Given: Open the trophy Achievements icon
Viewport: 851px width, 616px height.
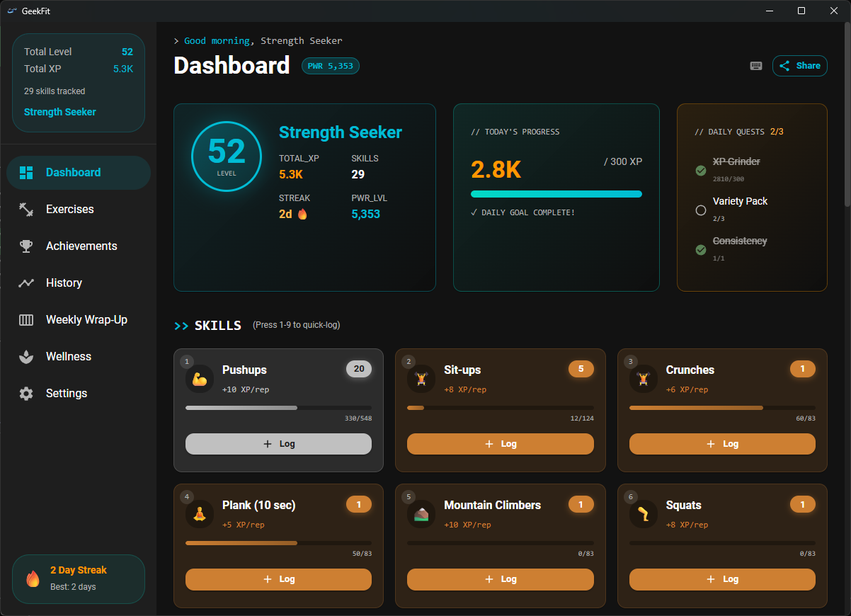Looking at the screenshot, I should pyautogui.click(x=25, y=246).
